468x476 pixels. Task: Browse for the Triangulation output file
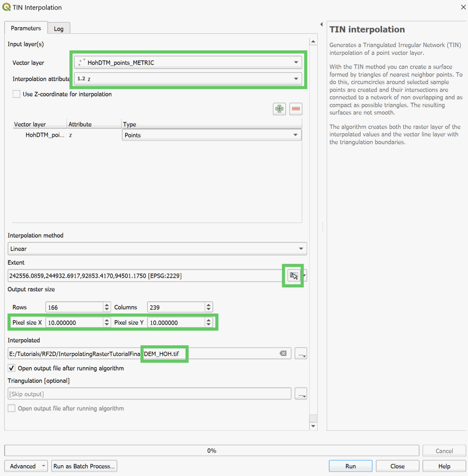pyautogui.click(x=301, y=394)
